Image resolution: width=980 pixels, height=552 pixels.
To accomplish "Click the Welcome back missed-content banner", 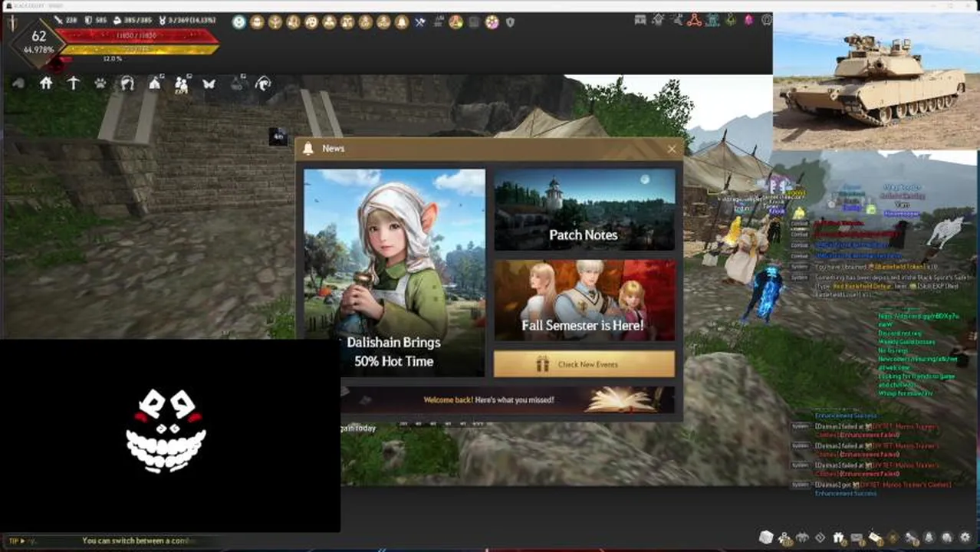I will point(508,399).
